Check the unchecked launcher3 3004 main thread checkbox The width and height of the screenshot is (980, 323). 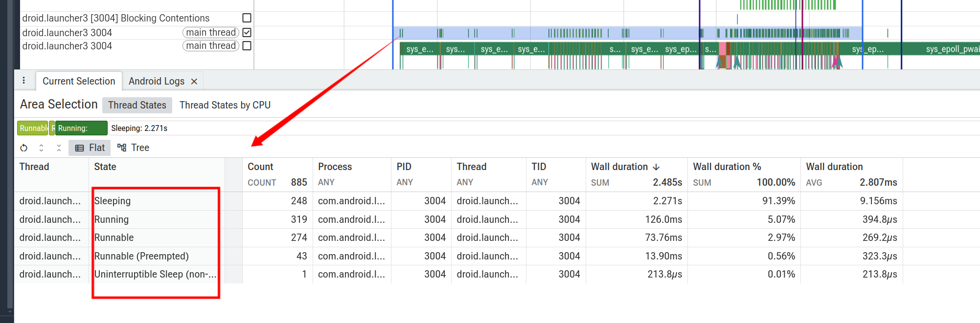(247, 45)
